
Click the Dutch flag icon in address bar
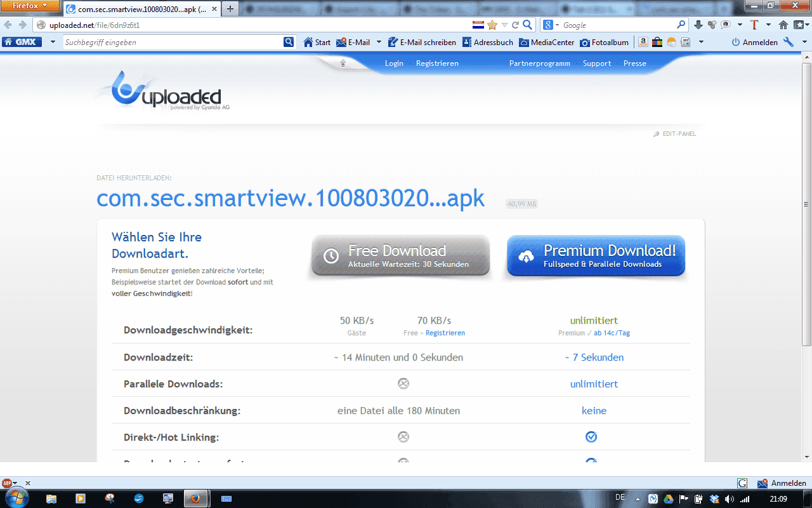coord(478,25)
